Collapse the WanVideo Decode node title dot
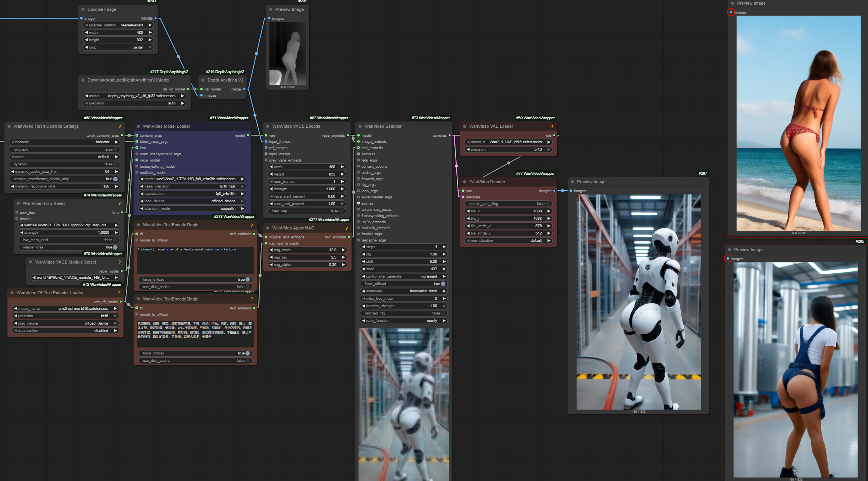The image size is (868, 481). coord(464,182)
